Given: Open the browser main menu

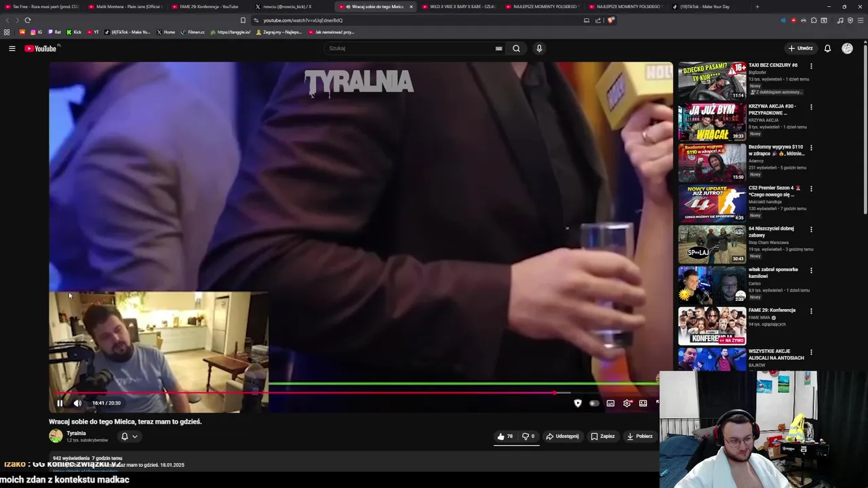Looking at the screenshot, I should [x=861, y=20].
